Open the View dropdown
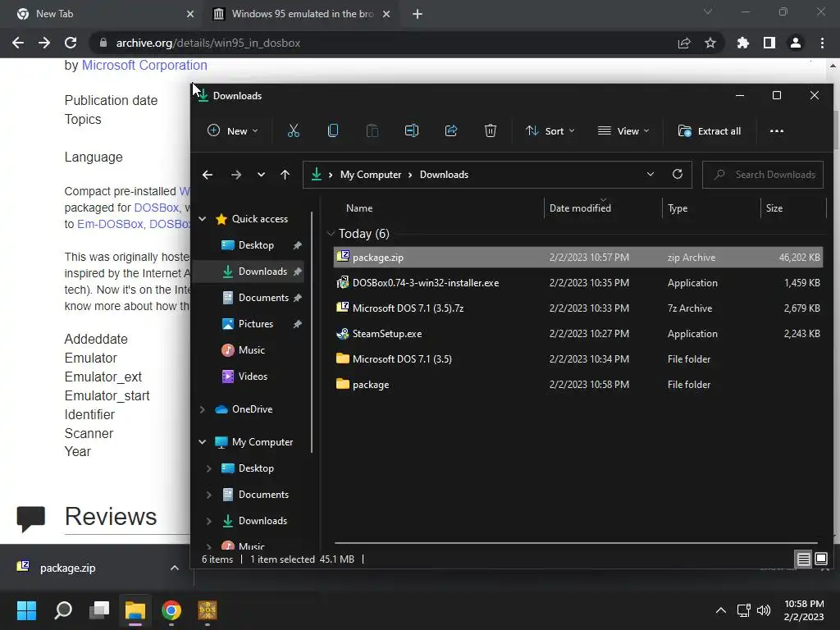The image size is (840, 630). 623,130
